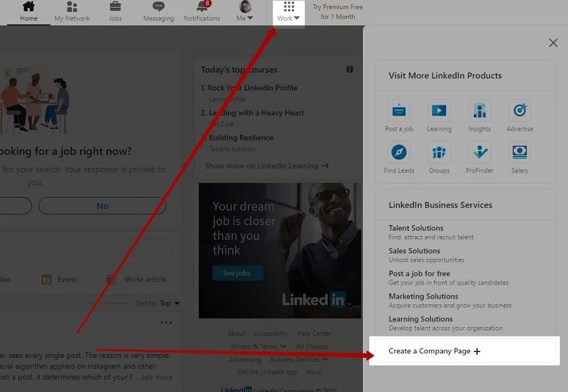Screen dimensions: 568x392
Task: Close the Work side panel
Action: pos(553,43)
